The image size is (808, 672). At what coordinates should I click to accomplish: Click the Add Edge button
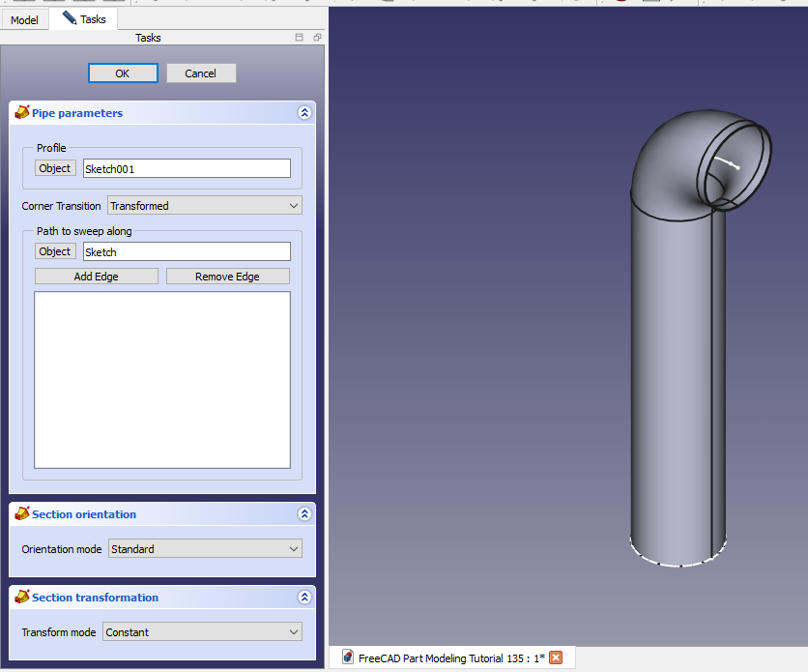coord(97,277)
